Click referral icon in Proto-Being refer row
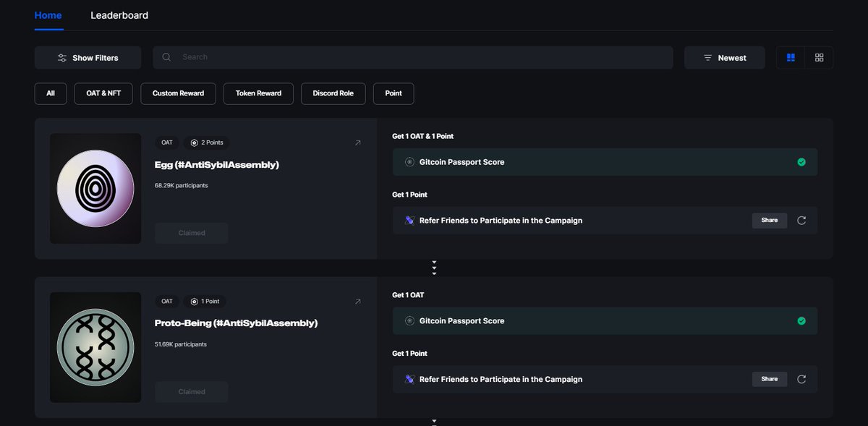Image resolution: width=868 pixels, height=426 pixels. point(410,379)
